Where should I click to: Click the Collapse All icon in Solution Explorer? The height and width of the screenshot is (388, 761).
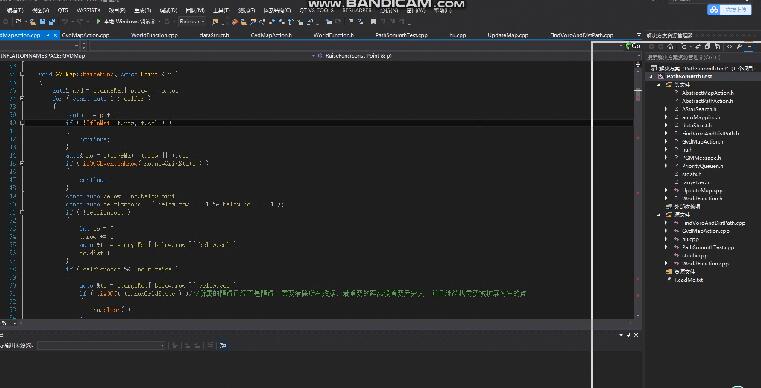click(x=707, y=47)
